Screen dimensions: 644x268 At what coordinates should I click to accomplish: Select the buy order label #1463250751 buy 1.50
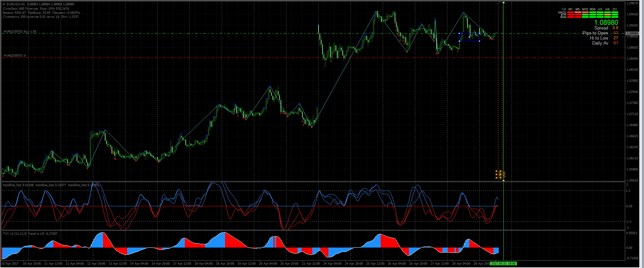click(20, 32)
